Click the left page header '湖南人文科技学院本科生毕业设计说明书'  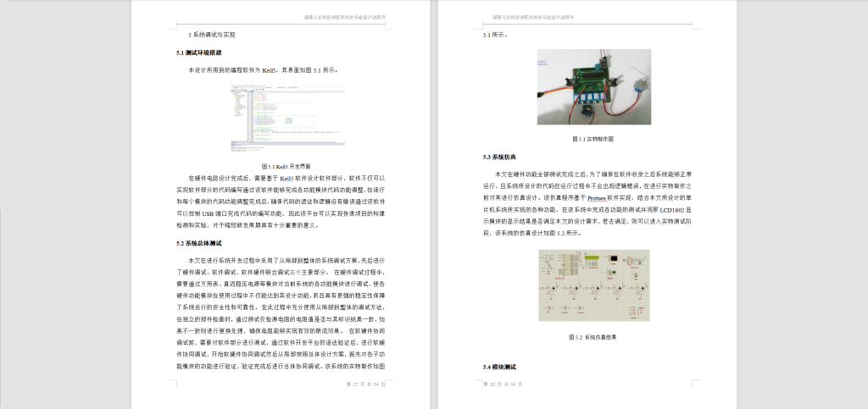[x=344, y=17]
